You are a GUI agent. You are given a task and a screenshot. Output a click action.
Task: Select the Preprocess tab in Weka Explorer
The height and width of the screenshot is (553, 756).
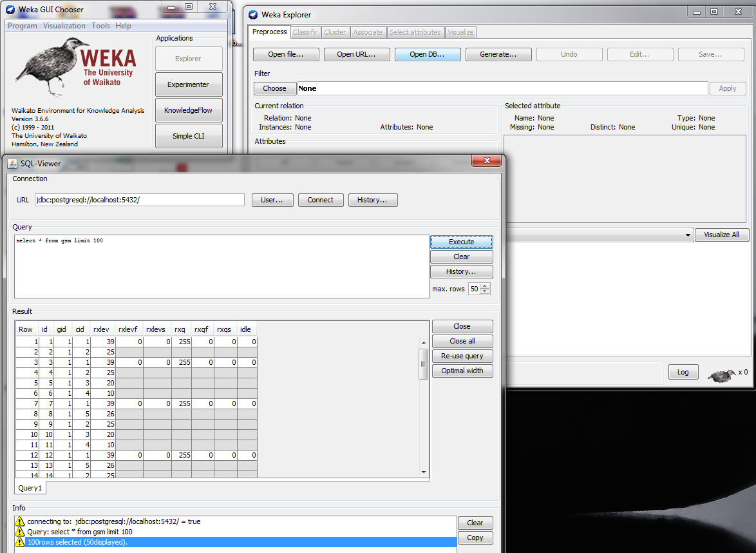[x=270, y=32]
